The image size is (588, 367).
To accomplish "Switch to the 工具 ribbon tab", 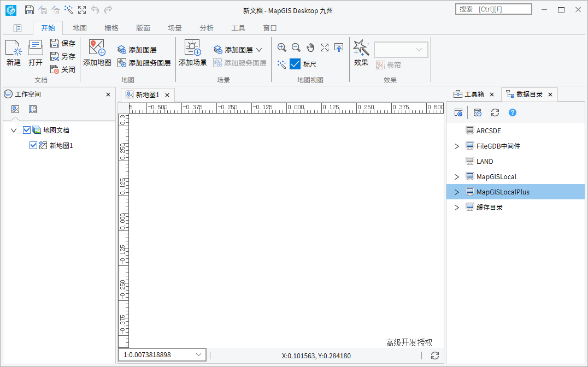I will pyautogui.click(x=238, y=28).
